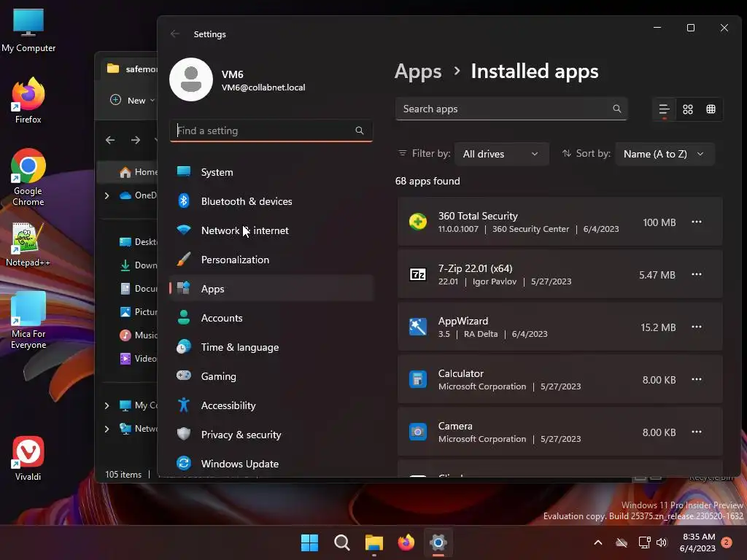Viewport: 747px width, 560px height.
Task: Click the Apps breadcrumb link
Action: [x=418, y=71]
